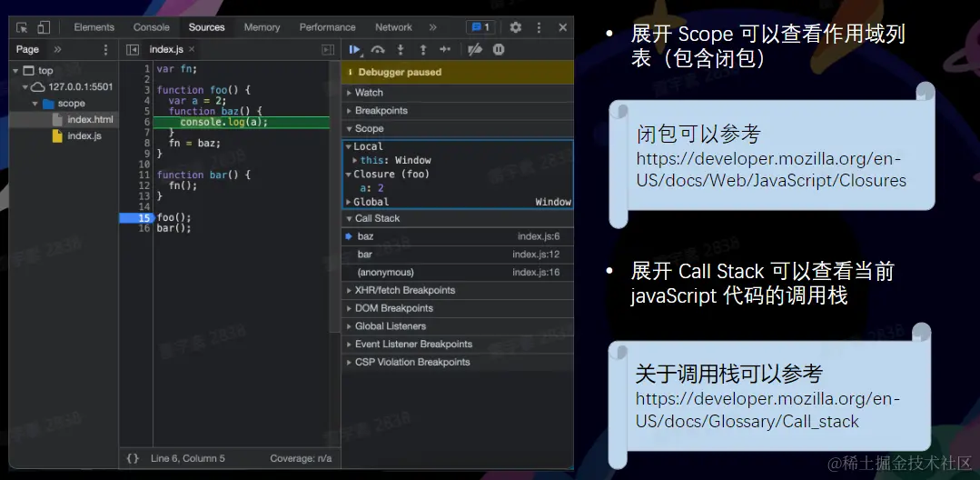Viewport: 980px width, 480px height.
Task: Toggle the device toolbar icon
Action: coord(43,27)
